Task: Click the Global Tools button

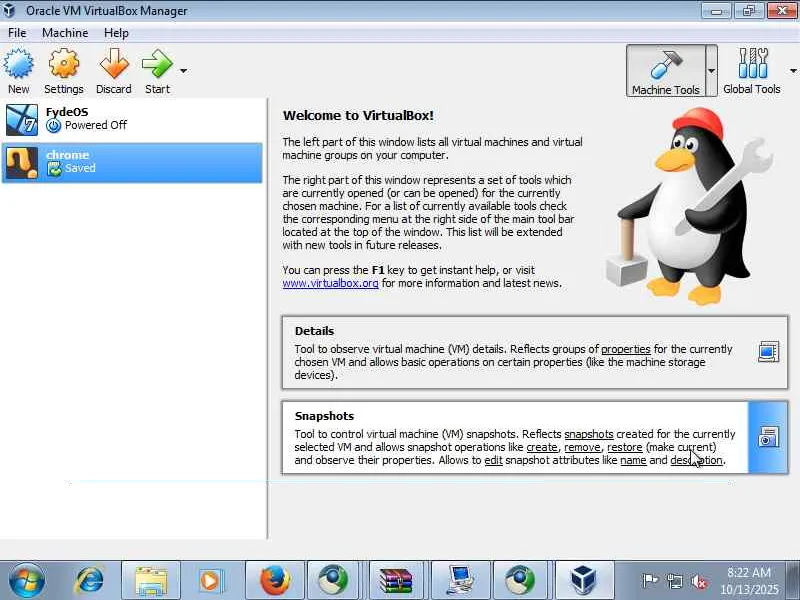Action: (x=752, y=70)
